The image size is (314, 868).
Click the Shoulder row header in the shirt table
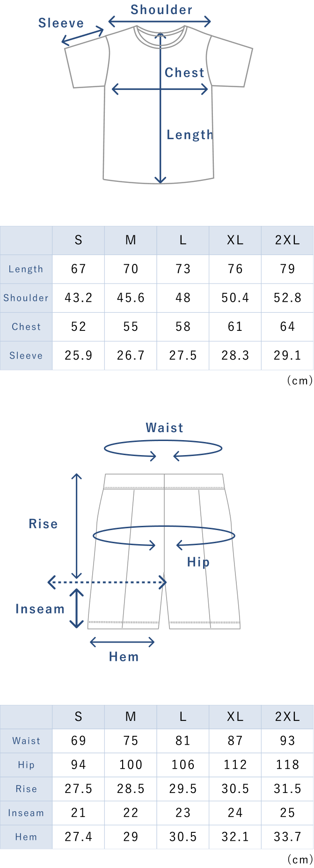[26, 298]
